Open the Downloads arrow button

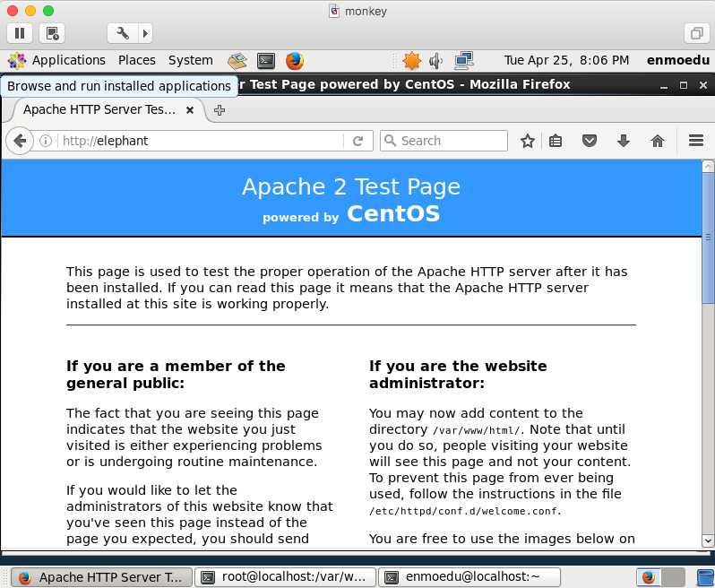[x=624, y=141]
